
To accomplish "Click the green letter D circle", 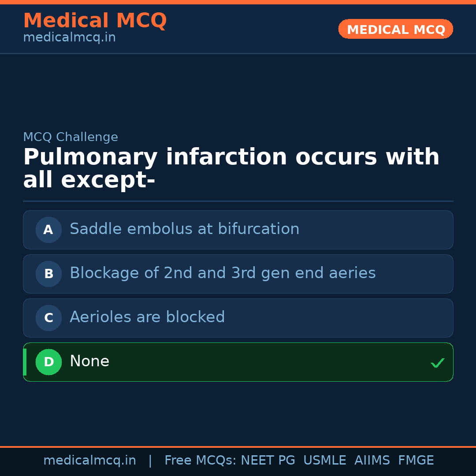I will (48, 362).
